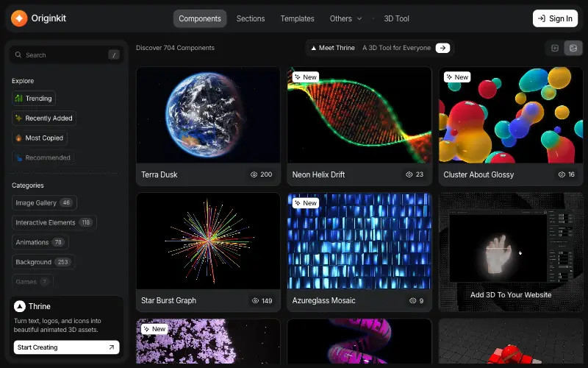Click the eye views icon on Star Burst Graph
This screenshot has width=588, height=368.
255,300
